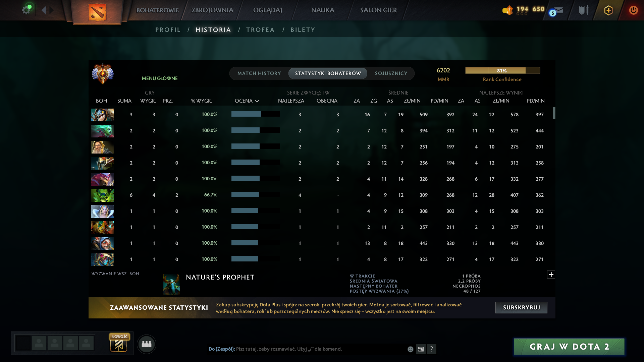This screenshot has width=644, height=362.
Task: Click the Nature's Prophet challenge portrait
Action: click(171, 284)
